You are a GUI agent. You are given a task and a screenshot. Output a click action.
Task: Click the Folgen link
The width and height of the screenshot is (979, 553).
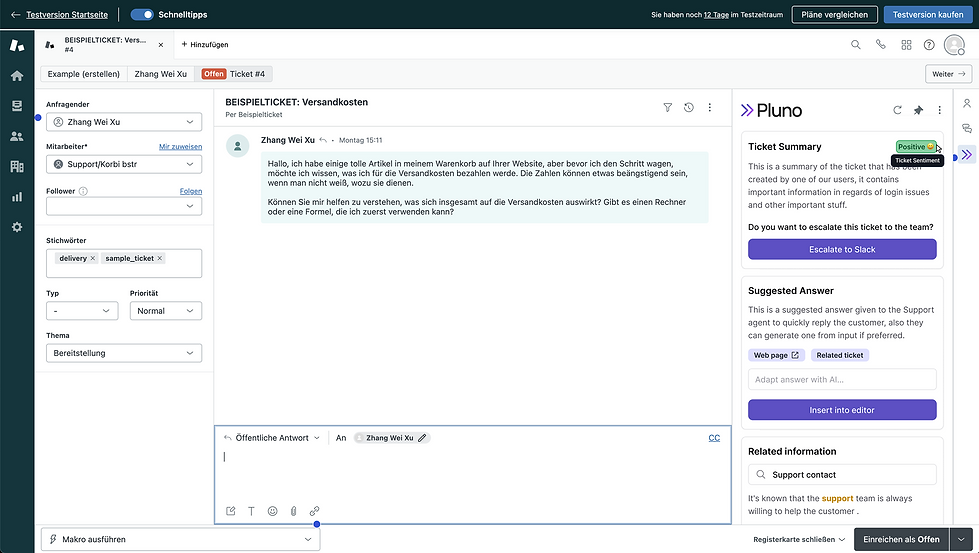[x=191, y=191]
